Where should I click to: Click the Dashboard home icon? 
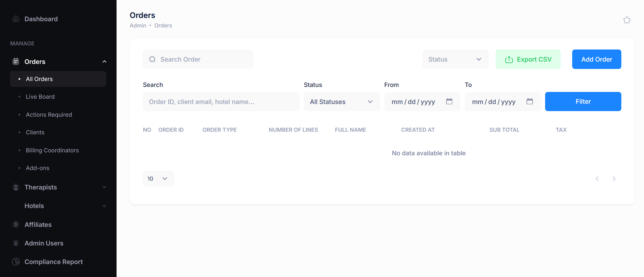[16, 19]
